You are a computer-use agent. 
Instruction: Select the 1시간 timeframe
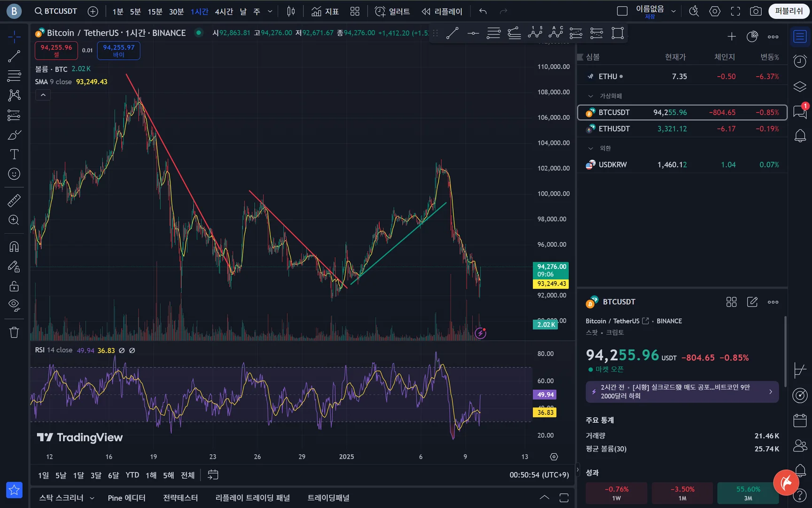pyautogui.click(x=199, y=11)
